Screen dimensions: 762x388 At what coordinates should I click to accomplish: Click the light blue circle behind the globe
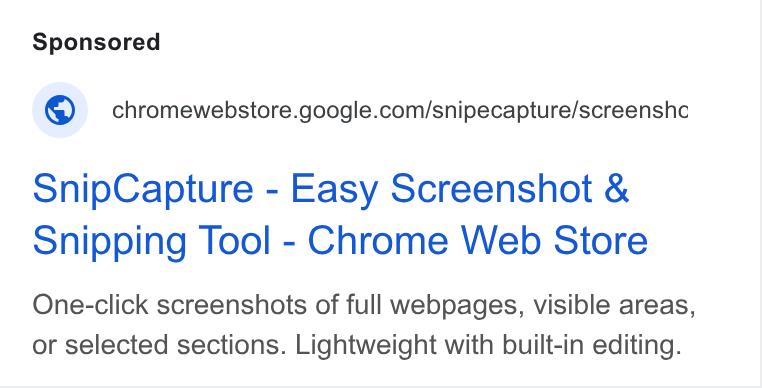(x=60, y=110)
